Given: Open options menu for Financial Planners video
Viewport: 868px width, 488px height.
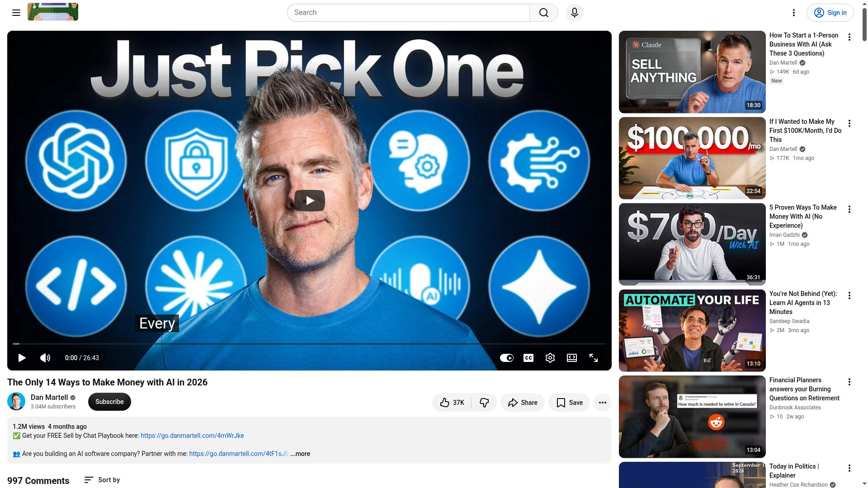Looking at the screenshot, I should point(849,382).
